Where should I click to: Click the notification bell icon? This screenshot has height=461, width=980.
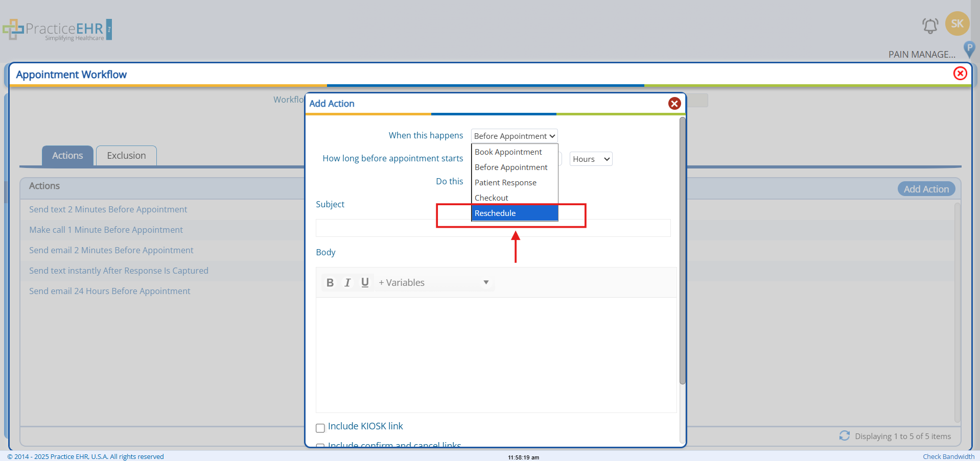(930, 26)
